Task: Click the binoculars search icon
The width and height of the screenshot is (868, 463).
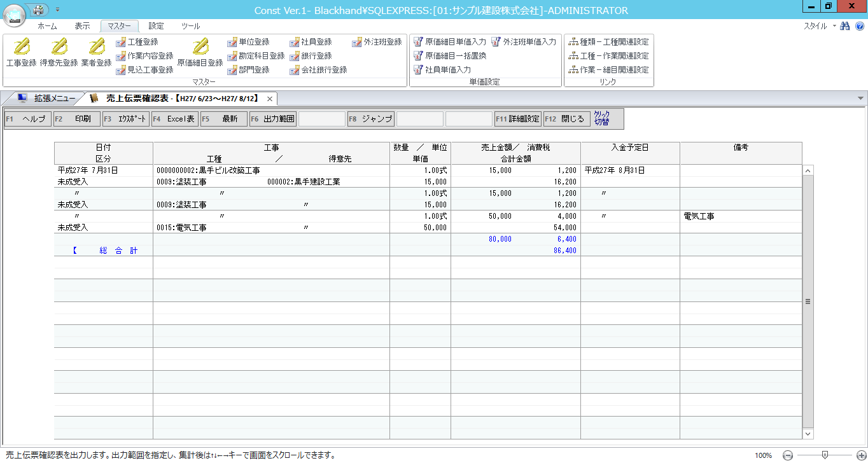Action: (845, 26)
